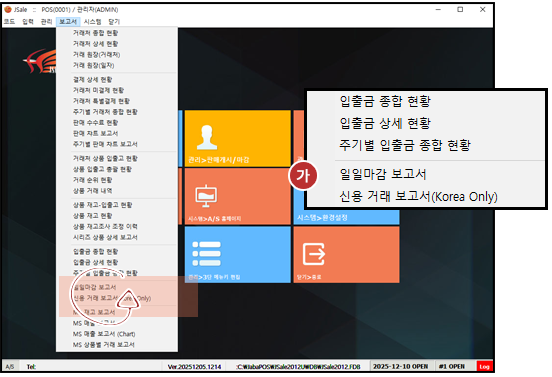Open 시리즈 상품 상세 보고서

[105, 237]
